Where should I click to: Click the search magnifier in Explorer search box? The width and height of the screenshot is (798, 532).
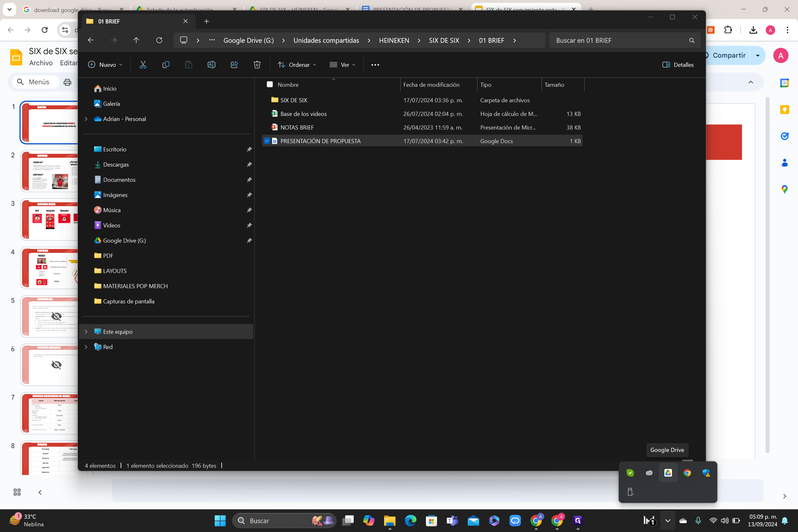[692, 41]
